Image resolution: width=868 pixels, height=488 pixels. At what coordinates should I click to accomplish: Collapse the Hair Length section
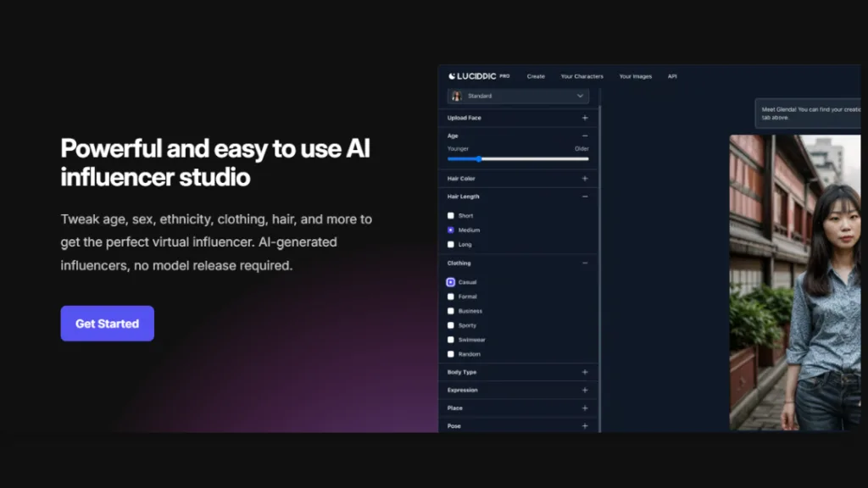pyautogui.click(x=585, y=197)
